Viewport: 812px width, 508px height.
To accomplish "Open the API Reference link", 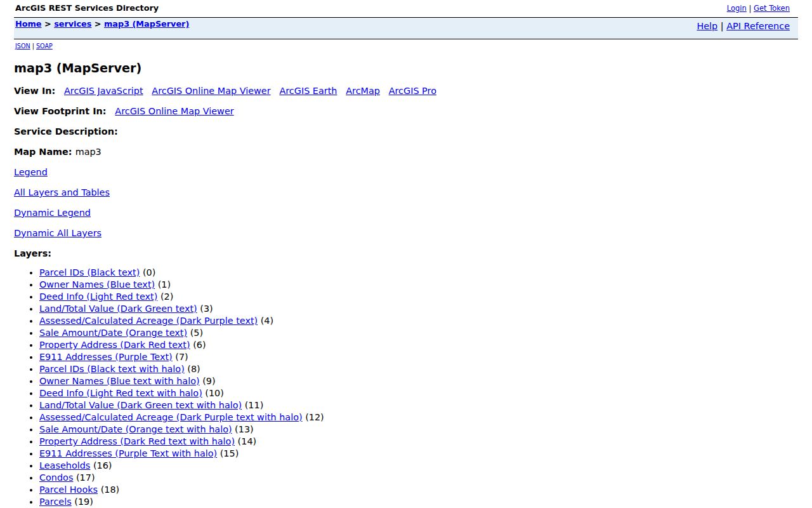I will click(758, 26).
